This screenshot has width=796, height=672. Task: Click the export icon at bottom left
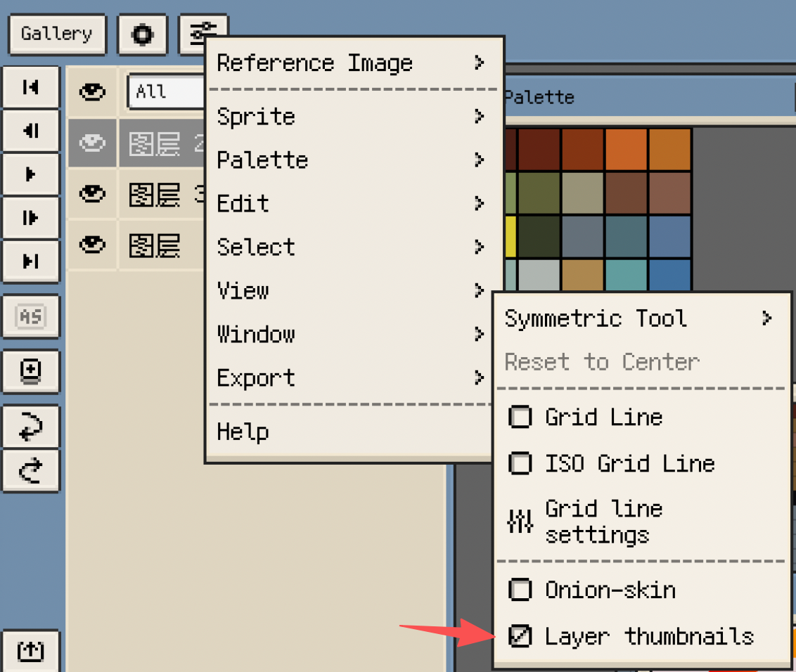(31, 651)
